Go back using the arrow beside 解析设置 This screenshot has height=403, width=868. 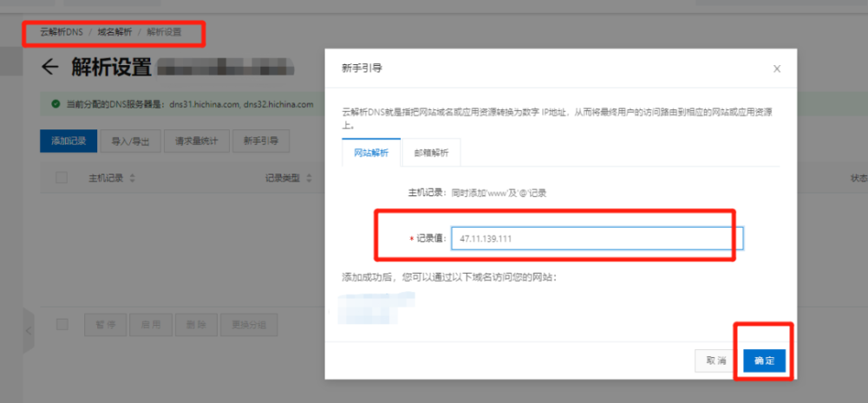[50, 68]
